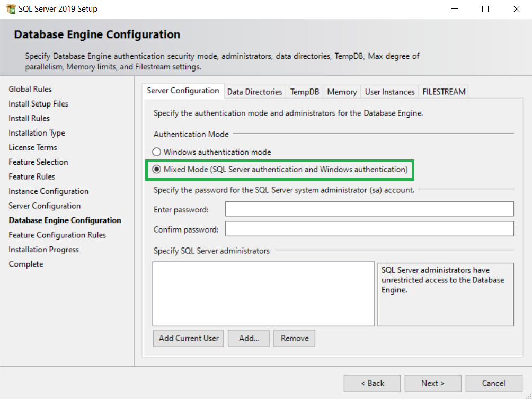Click License Terms step
532x399 pixels.
point(33,148)
